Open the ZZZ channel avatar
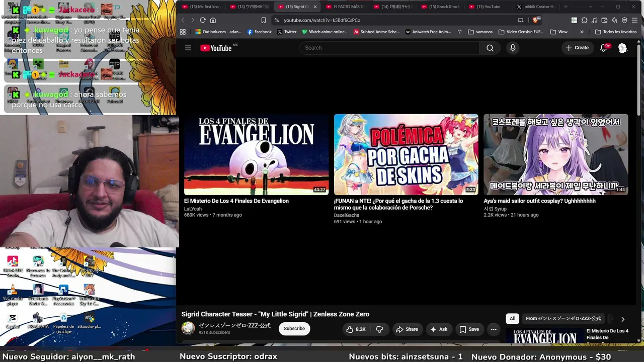The image size is (644, 362). [188, 328]
